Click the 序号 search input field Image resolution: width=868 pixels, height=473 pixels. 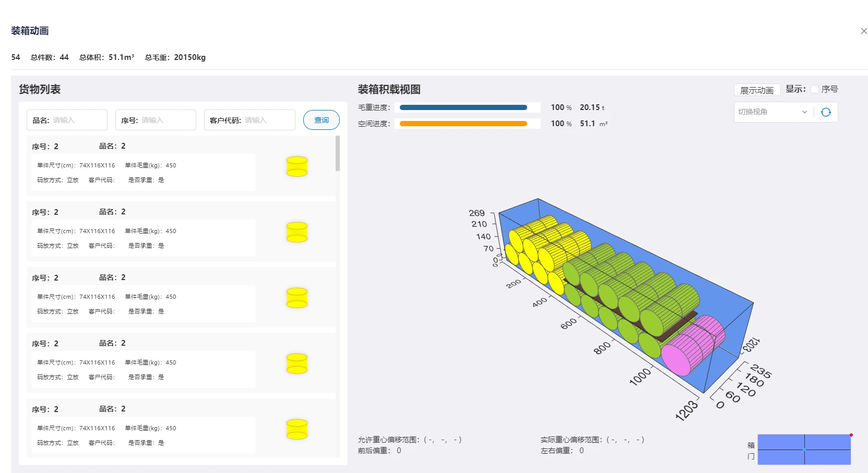pos(156,120)
